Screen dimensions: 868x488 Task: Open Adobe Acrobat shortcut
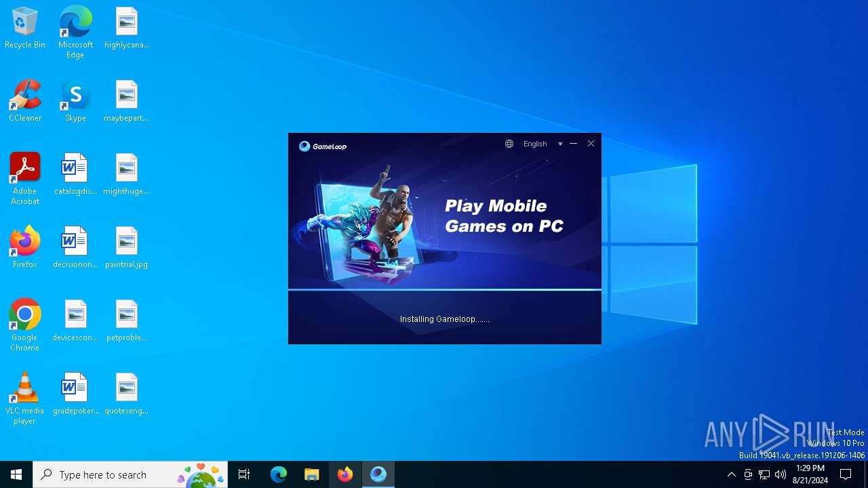click(x=25, y=179)
